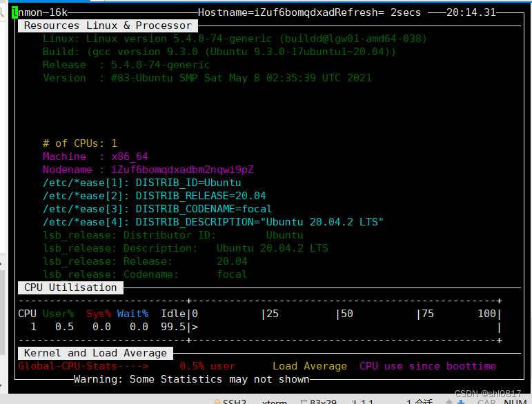Click the 'DISTRIB_DESCRIPTION="Ubuntu 20.04.2 LTS"' line
The height and width of the screenshot is (404, 532).
tap(213, 222)
